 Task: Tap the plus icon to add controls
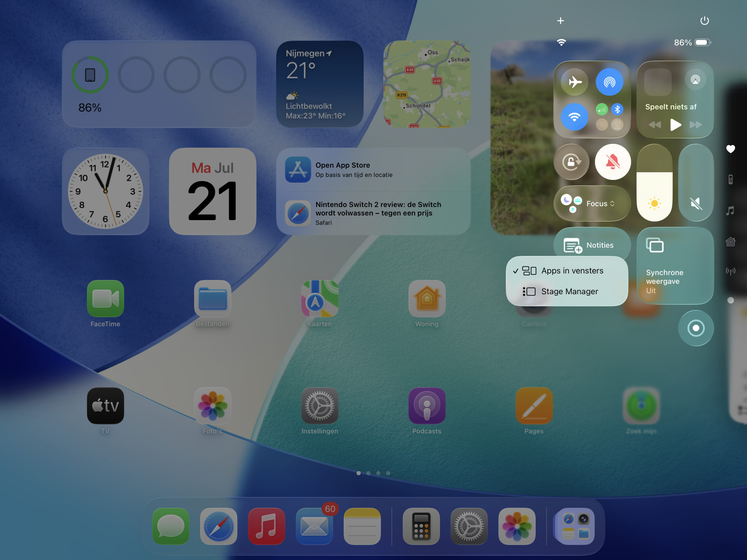[x=560, y=21]
